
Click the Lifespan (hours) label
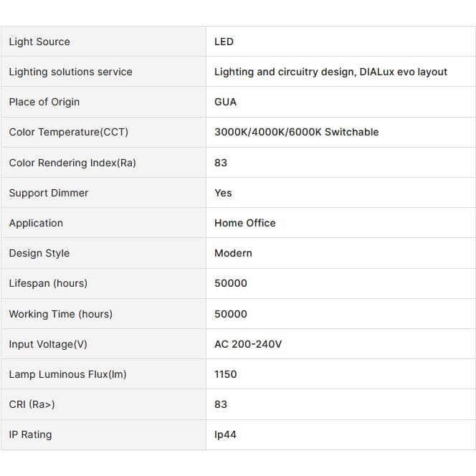click(x=48, y=283)
